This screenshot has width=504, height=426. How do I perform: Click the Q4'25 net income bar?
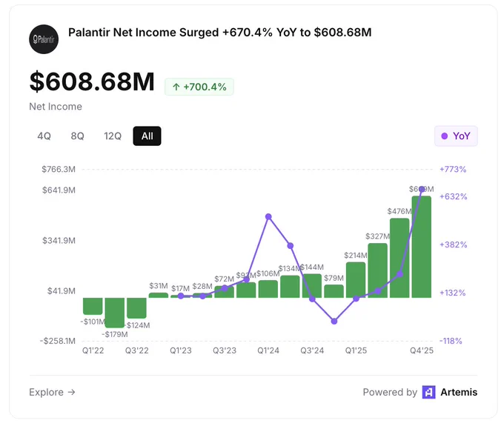click(422, 247)
